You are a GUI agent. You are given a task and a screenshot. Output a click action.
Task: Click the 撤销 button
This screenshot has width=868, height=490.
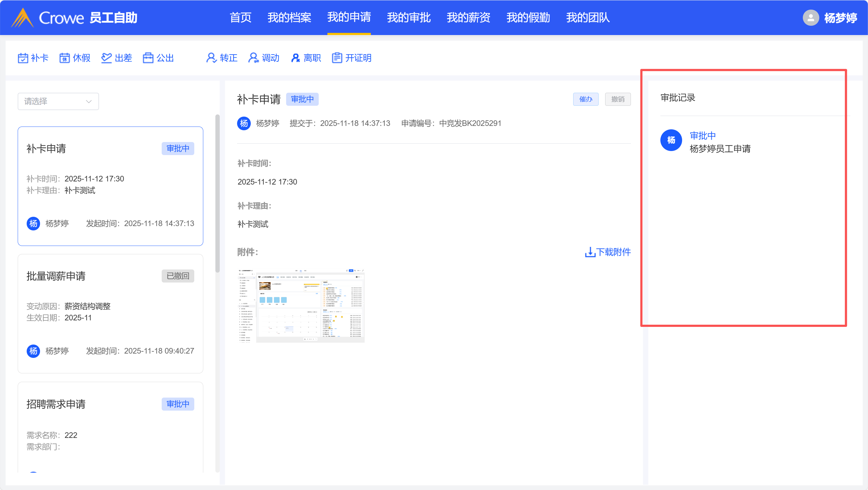pos(617,99)
